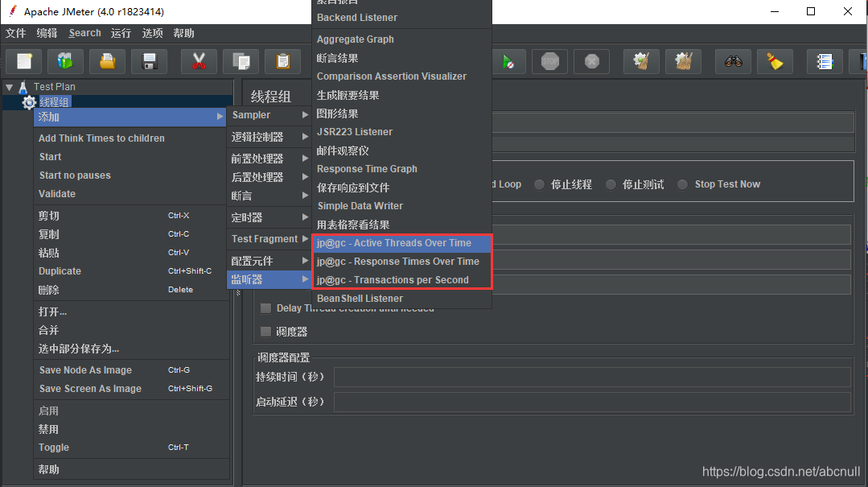The width and height of the screenshot is (868, 487).
Task: Choose jp@gc - Active Threads Over Time
Action: pos(402,242)
